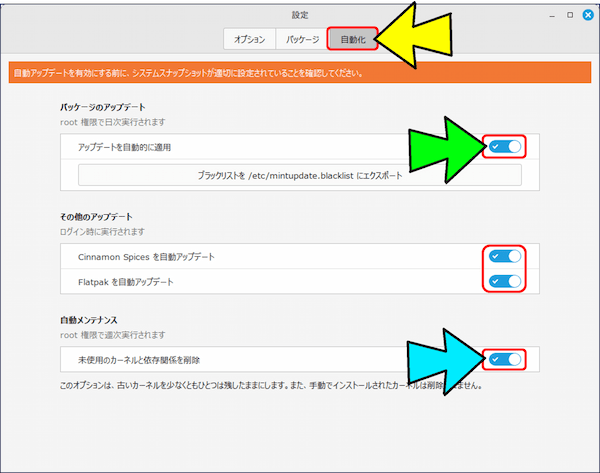Close the 設定 window
Viewport: 600px width, 473px height.
[587, 16]
